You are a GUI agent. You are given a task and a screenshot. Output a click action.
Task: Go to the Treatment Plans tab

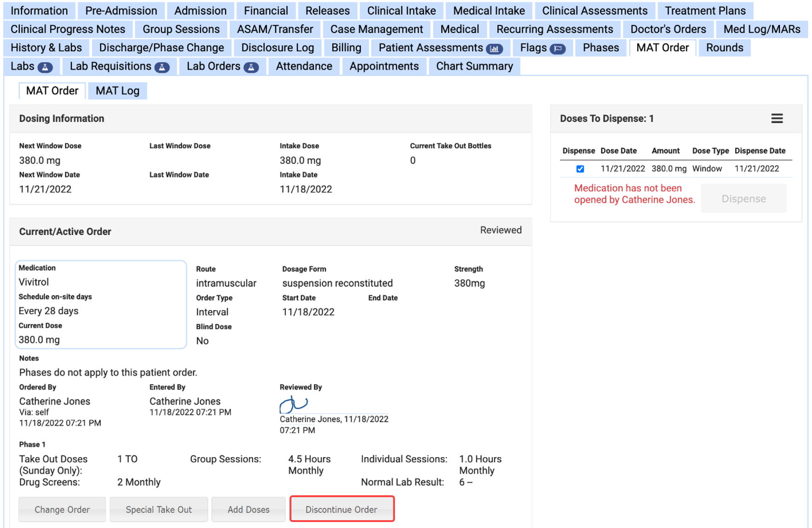705,11
